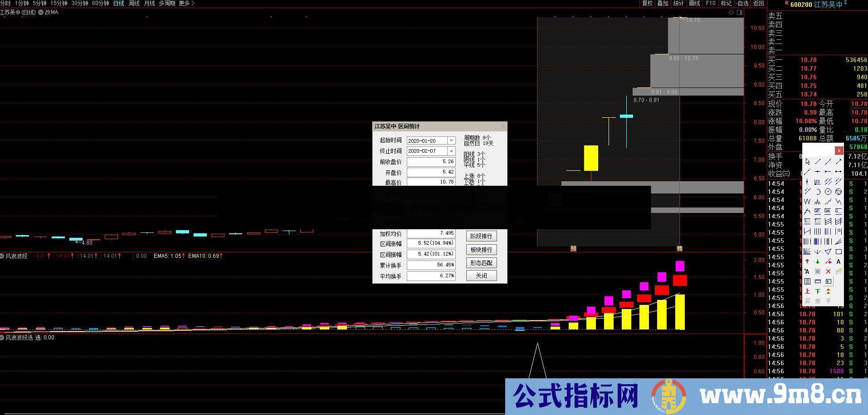Screen dimensions: 868x415
Task: Select the GP golden ratio line tool
Action: pyautogui.click(x=818, y=211)
